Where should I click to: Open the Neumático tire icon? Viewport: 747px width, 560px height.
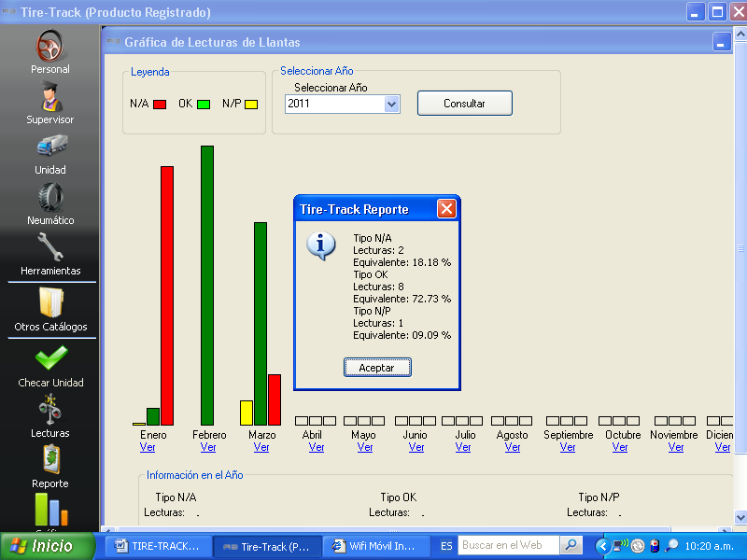50,197
